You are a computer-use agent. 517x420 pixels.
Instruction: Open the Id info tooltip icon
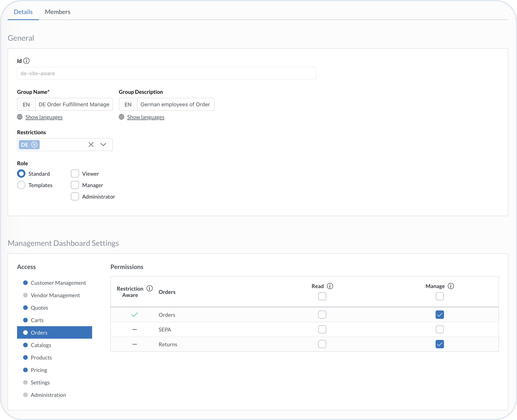(x=27, y=61)
